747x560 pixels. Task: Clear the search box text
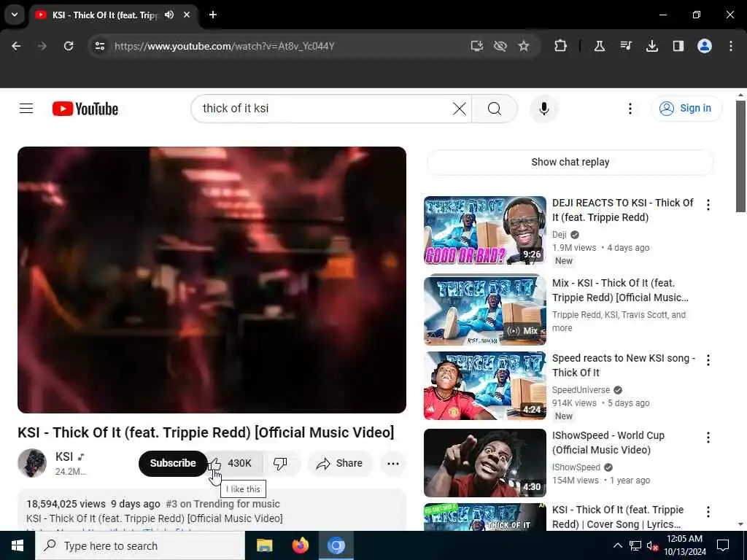[460, 109]
